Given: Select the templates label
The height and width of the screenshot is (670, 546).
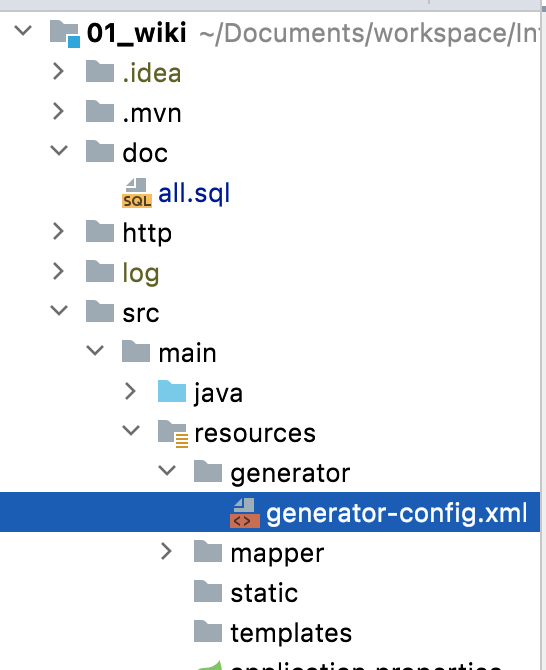Looking at the screenshot, I should (291, 633).
